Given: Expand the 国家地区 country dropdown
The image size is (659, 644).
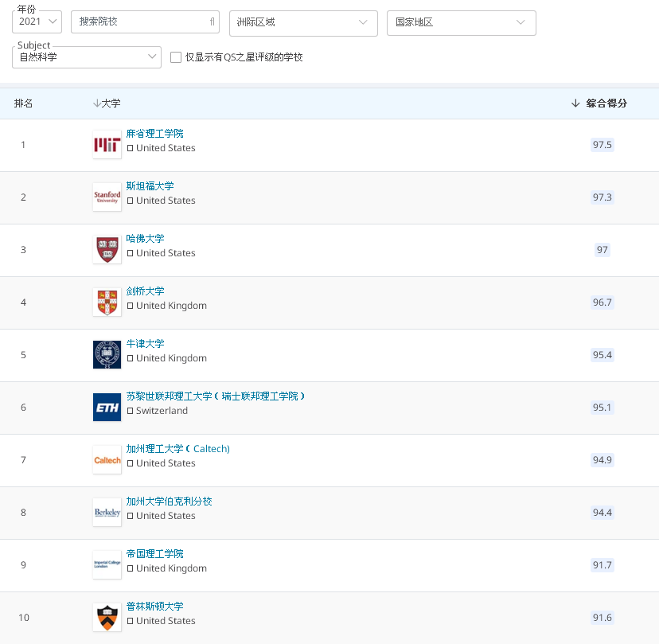Looking at the screenshot, I should coord(462,23).
